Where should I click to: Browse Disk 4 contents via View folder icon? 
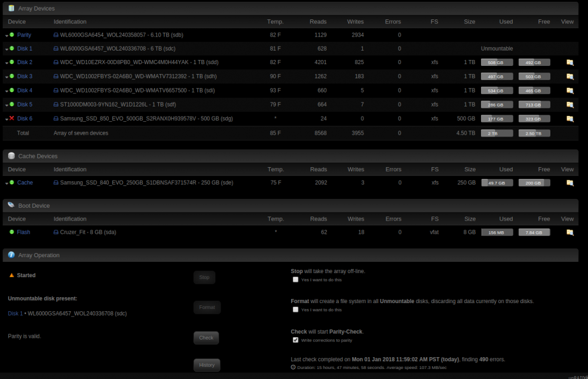click(x=570, y=91)
